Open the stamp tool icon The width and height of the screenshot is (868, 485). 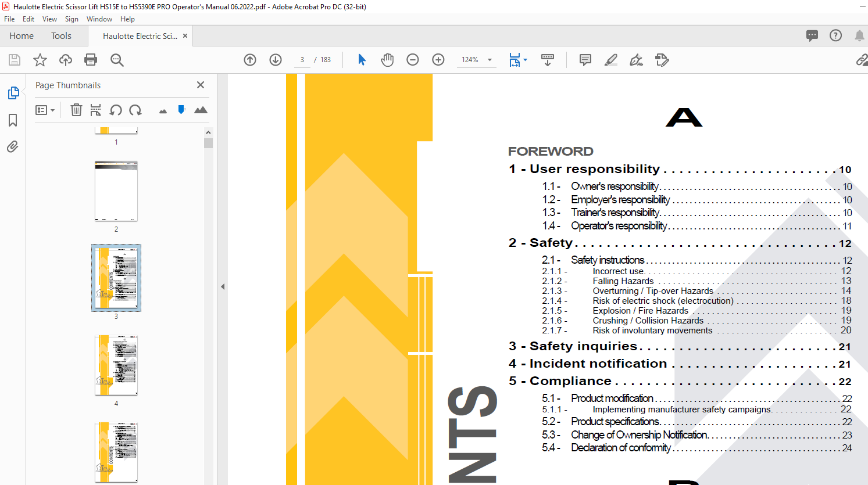pos(662,60)
